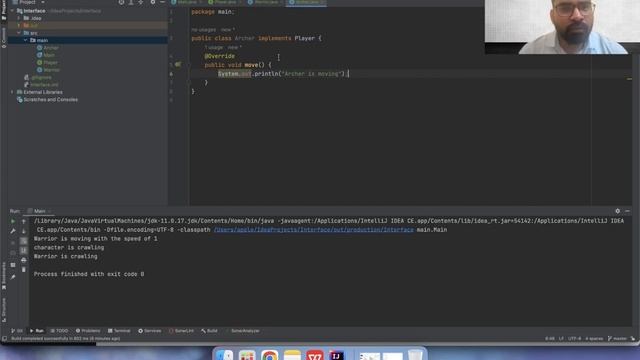Select the Interface.iml file
Screen dimensions: 640x360
[42, 84]
